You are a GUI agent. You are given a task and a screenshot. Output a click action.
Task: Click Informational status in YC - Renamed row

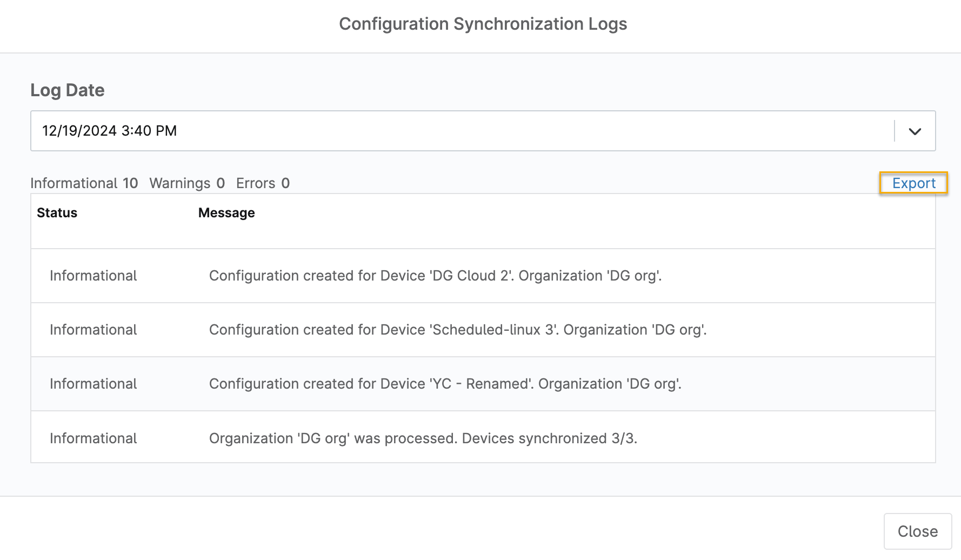point(93,384)
